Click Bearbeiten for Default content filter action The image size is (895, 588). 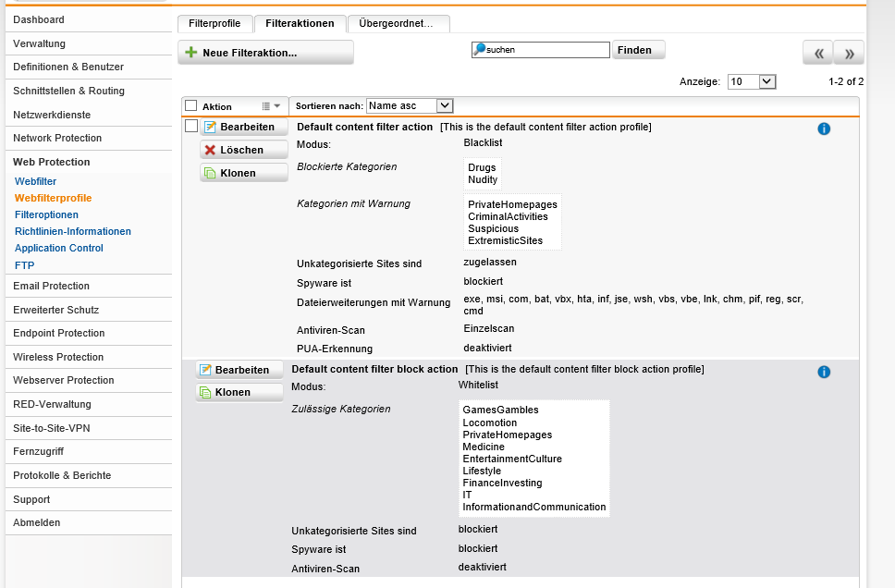coord(244,127)
